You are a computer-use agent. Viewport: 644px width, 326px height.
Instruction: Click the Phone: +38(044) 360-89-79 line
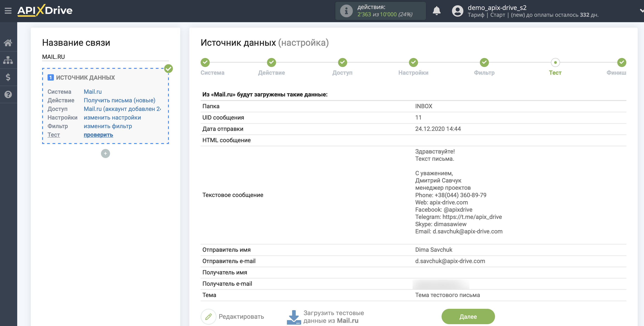click(x=451, y=195)
